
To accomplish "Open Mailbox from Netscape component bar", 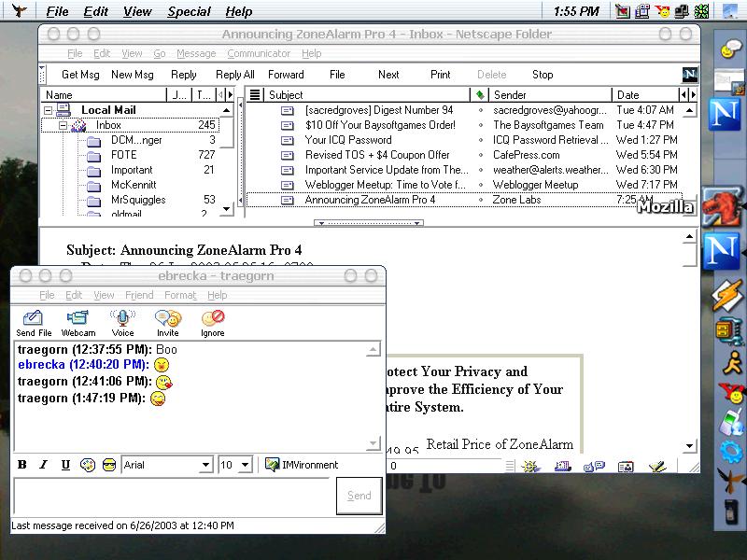I will (x=563, y=466).
